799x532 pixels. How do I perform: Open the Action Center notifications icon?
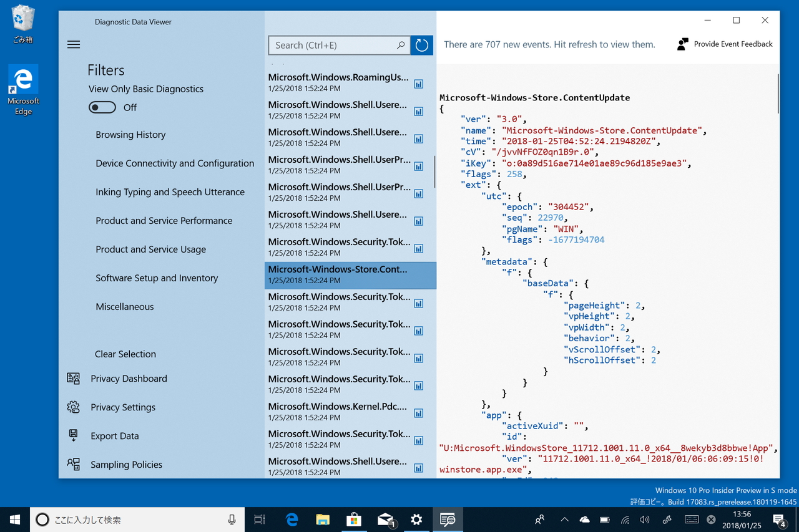[x=779, y=520]
